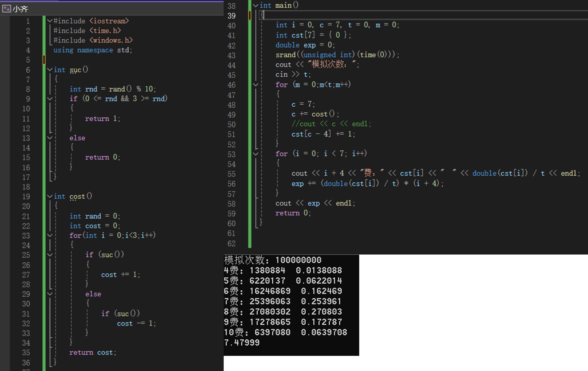Click 'return cost;' on line 35
This screenshot has width=588, height=371.
click(x=93, y=352)
